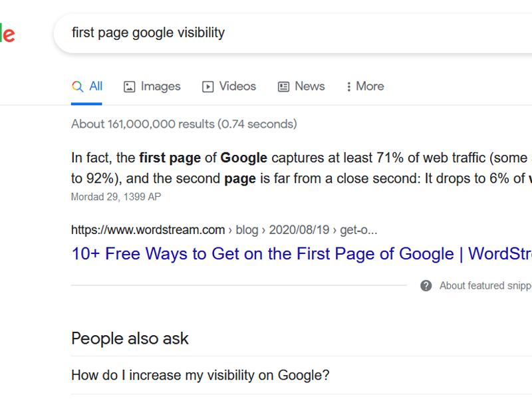Image resolution: width=532 pixels, height=399 pixels.
Task: Click the question mark help icon
Action: (426, 285)
